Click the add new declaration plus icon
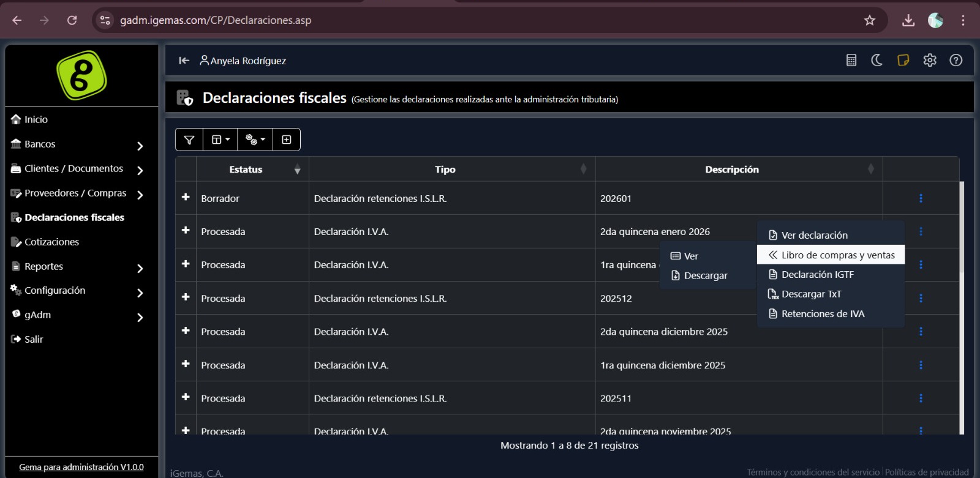980x478 pixels. [286, 140]
